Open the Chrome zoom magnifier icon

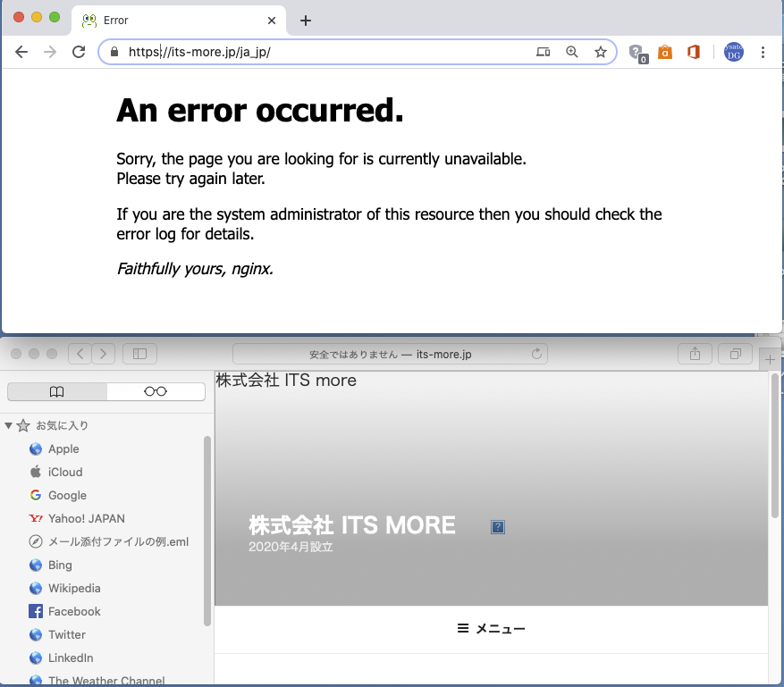coord(572,52)
